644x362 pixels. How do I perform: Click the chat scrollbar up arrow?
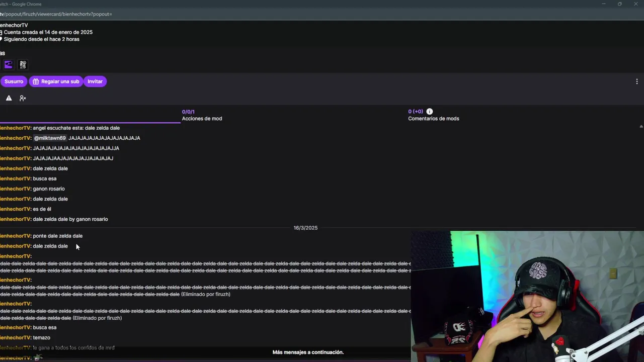pos(641,127)
